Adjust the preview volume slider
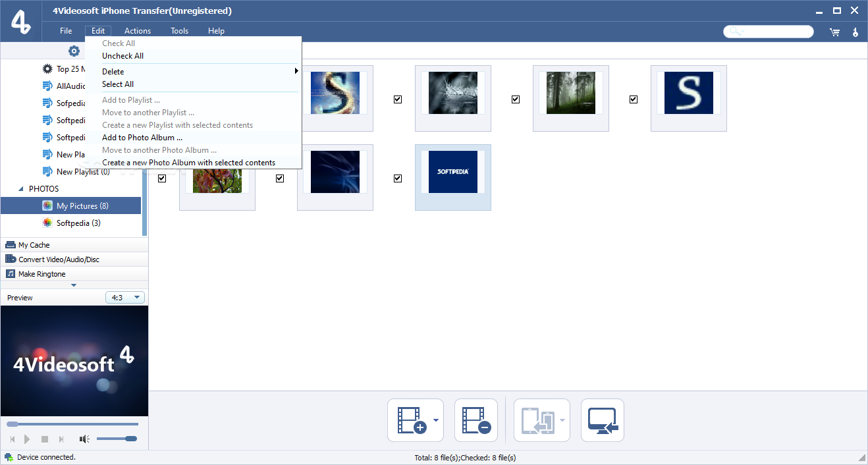Viewport: 868px width, 465px height. click(x=117, y=439)
